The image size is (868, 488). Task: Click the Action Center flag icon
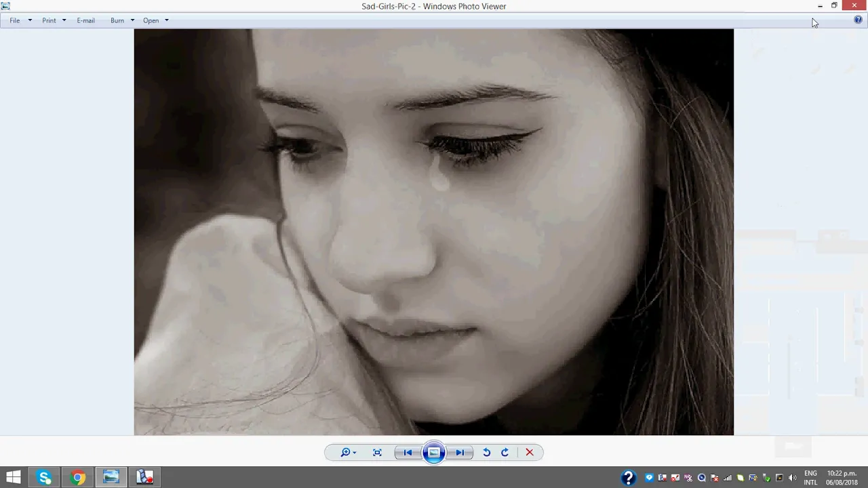(x=715, y=478)
